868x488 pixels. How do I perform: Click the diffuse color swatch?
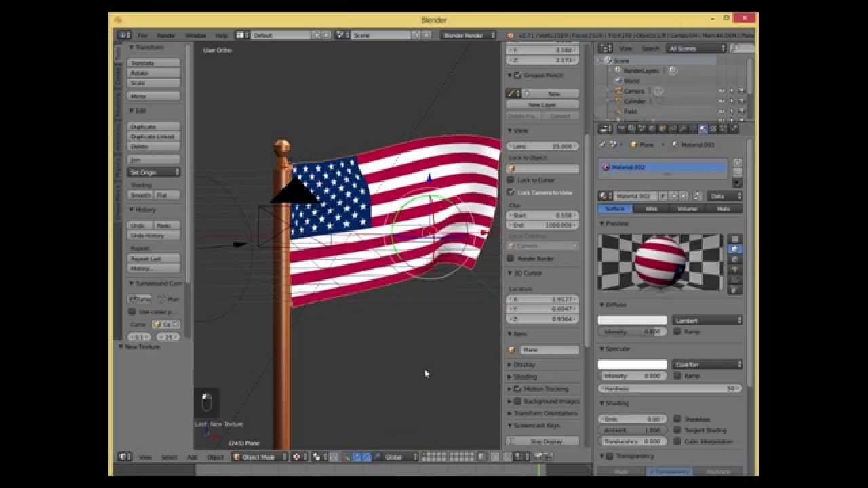[632, 320]
